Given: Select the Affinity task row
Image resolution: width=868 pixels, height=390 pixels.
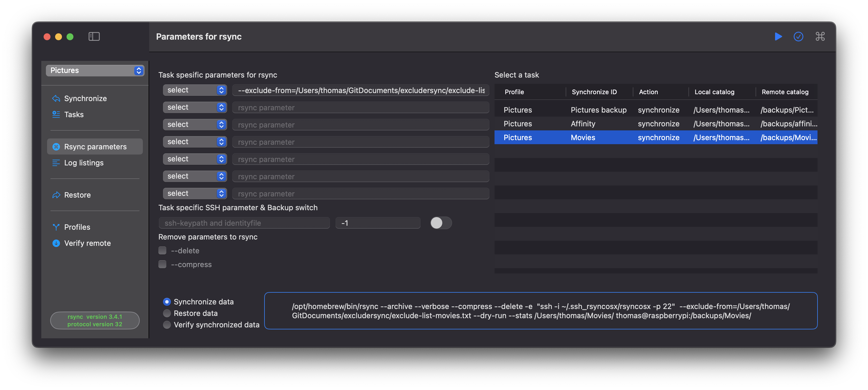Looking at the screenshot, I should point(656,124).
